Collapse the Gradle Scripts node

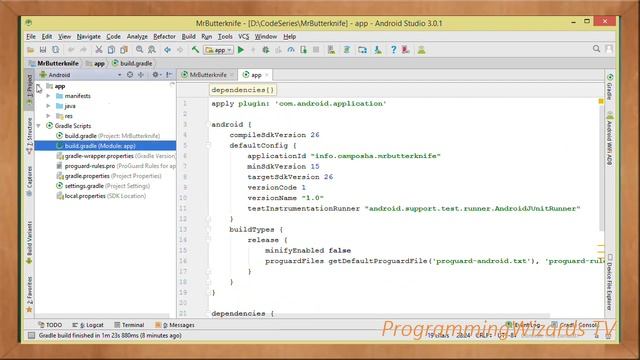tap(39, 126)
